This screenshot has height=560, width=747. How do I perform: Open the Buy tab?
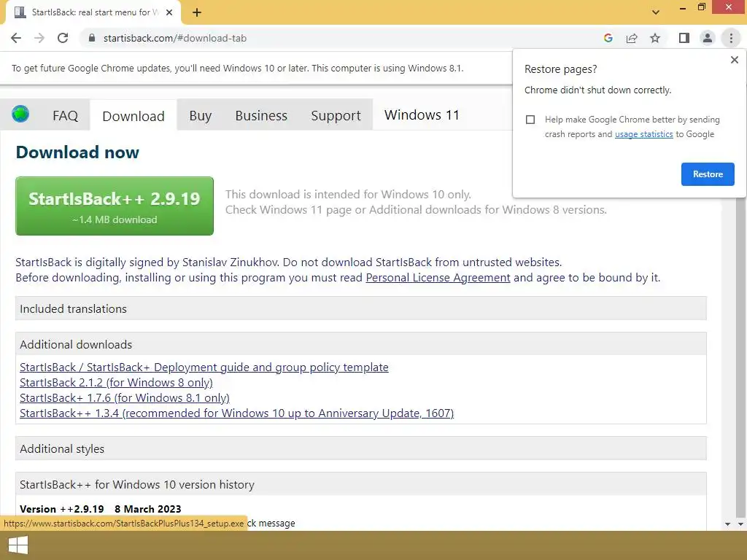coord(200,116)
